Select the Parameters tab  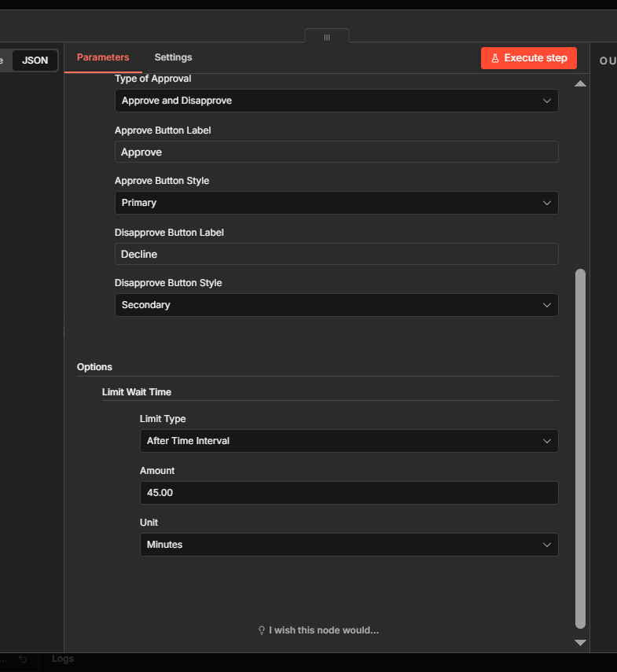point(103,57)
